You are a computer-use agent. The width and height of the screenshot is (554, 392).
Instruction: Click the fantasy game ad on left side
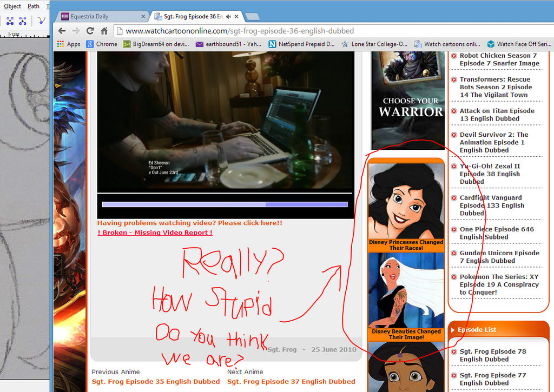coord(70,222)
